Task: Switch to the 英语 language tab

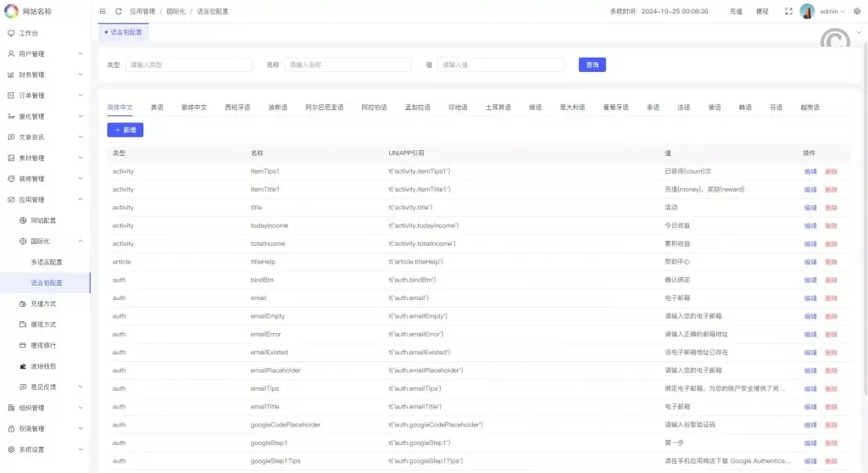Action: pos(157,108)
